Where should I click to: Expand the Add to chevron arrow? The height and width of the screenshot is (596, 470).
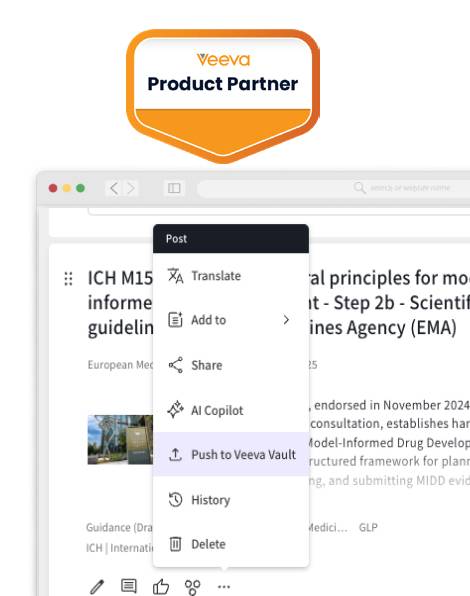tap(286, 320)
